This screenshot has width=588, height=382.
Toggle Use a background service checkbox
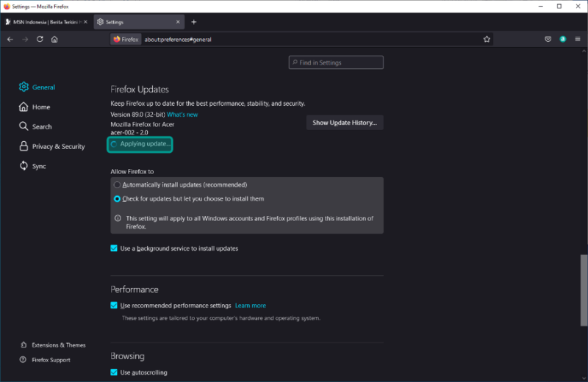tap(114, 248)
